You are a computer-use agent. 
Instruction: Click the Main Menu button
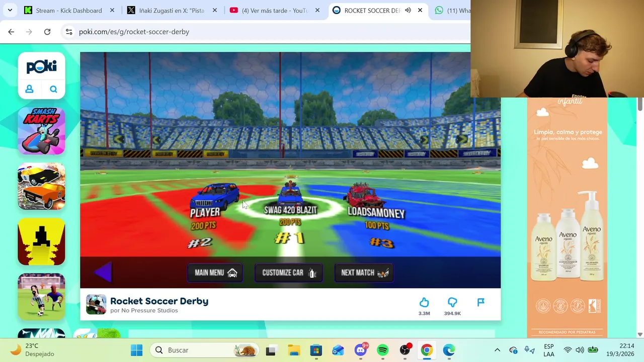click(215, 273)
